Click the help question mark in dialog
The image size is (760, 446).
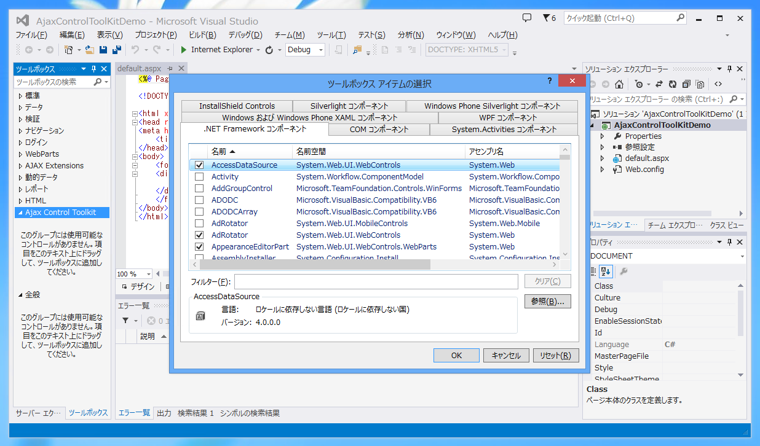550,80
